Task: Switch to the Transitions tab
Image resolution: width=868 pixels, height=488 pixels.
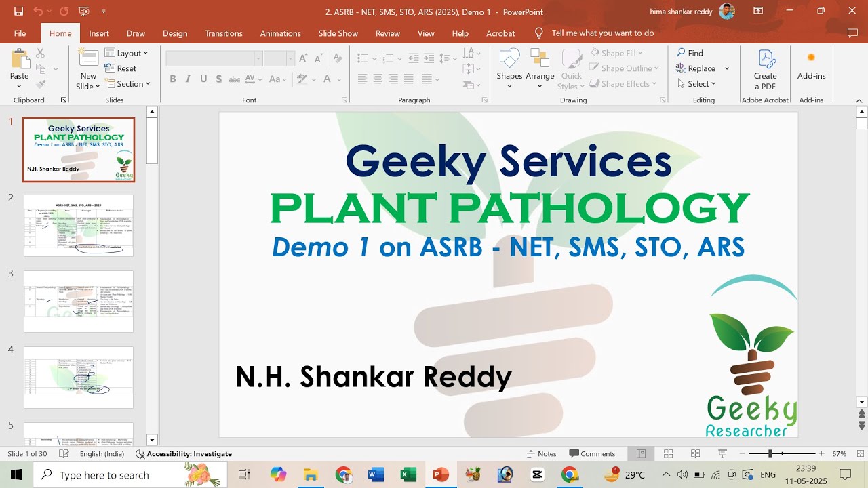Action: tap(224, 33)
